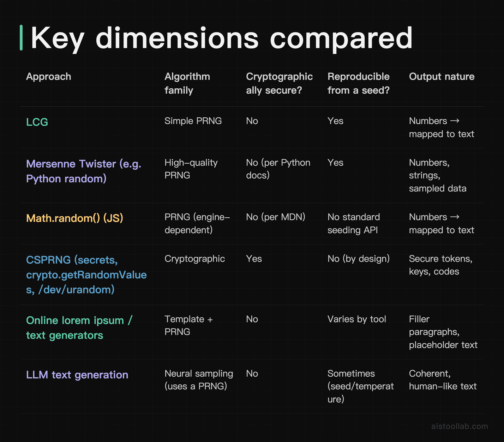Select 'Sometimes (seed/temperature)' cell
The height and width of the screenshot is (442, 504).
(x=361, y=387)
